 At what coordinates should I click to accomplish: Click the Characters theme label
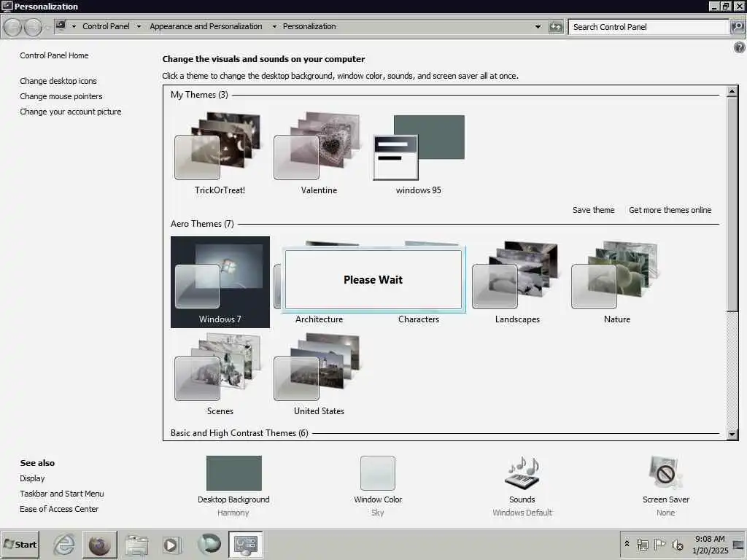click(418, 319)
